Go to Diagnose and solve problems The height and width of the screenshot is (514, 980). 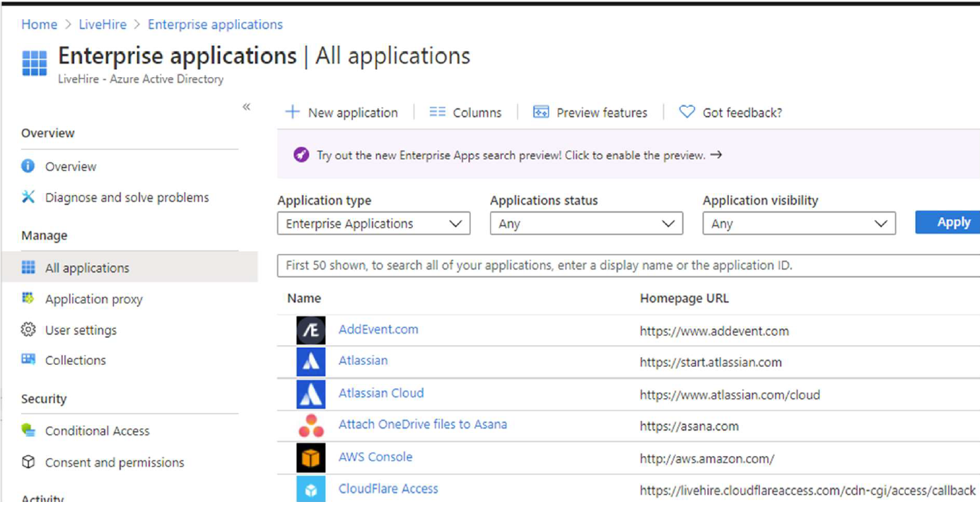(127, 197)
